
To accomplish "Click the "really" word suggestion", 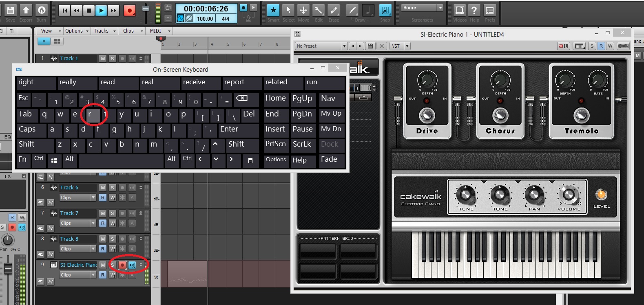I will [x=77, y=83].
